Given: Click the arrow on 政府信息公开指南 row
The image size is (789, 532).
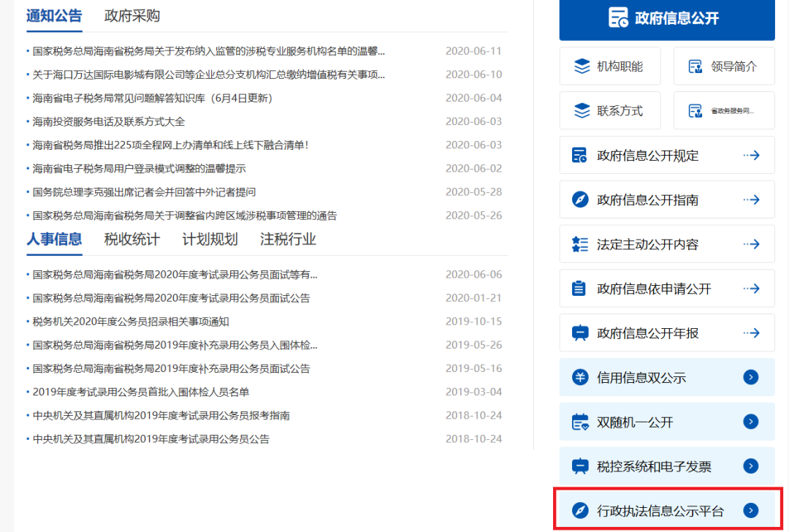Looking at the screenshot, I should 751,199.
